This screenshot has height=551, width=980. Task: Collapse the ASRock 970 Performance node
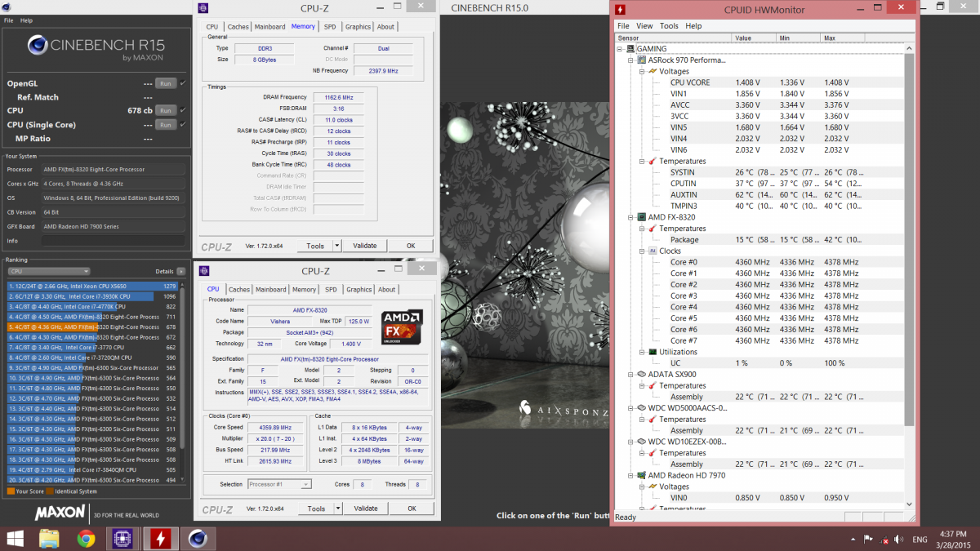pyautogui.click(x=631, y=60)
